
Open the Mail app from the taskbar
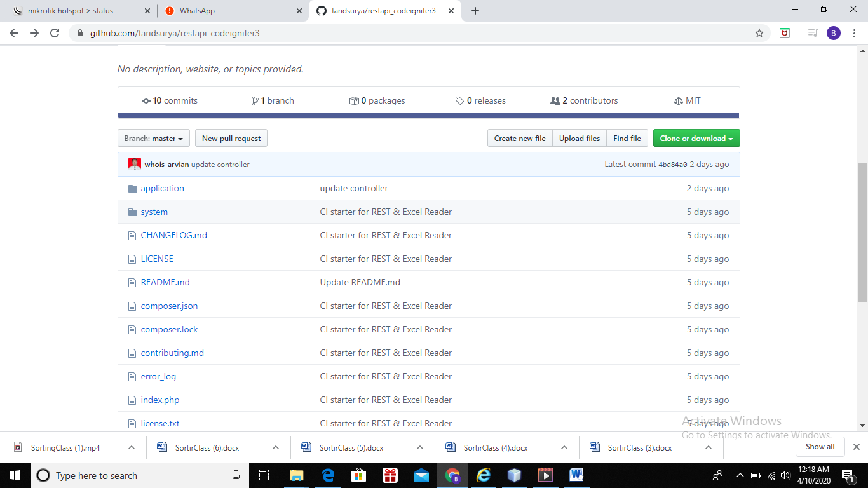point(421,475)
